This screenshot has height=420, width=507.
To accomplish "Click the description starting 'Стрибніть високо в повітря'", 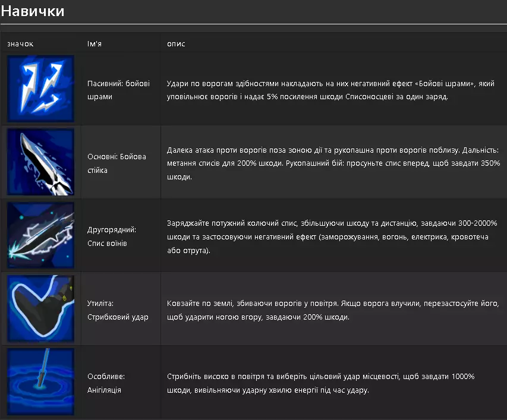I will (321, 383).
